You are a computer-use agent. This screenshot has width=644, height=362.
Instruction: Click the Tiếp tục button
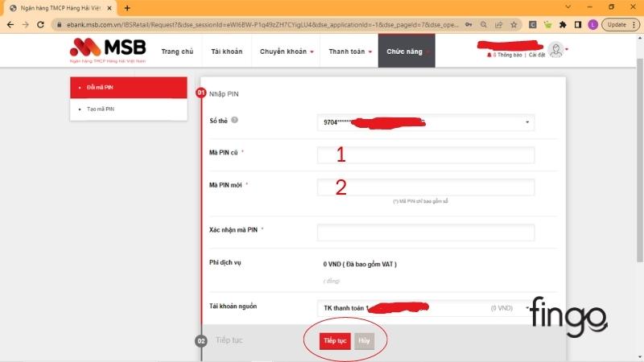click(x=335, y=340)
